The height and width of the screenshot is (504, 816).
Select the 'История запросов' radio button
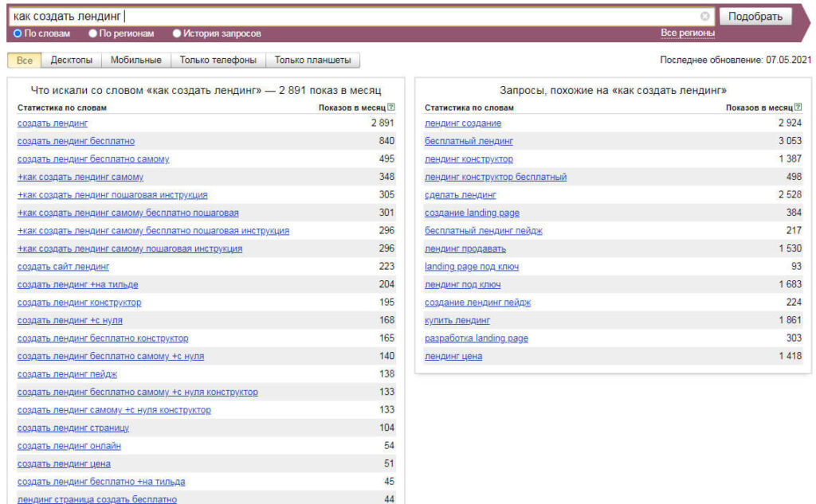click(177, 33)
